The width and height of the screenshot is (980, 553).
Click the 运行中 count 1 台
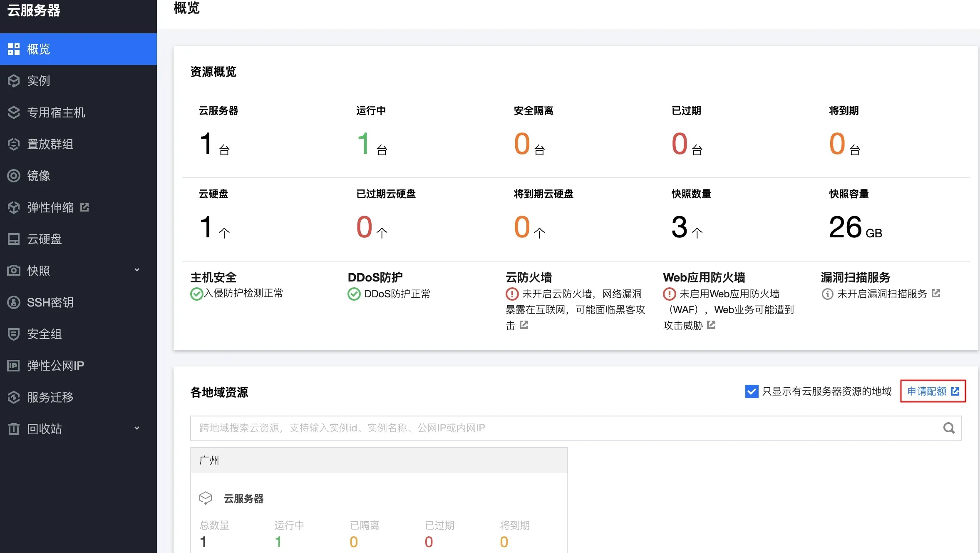pos(372,144)
